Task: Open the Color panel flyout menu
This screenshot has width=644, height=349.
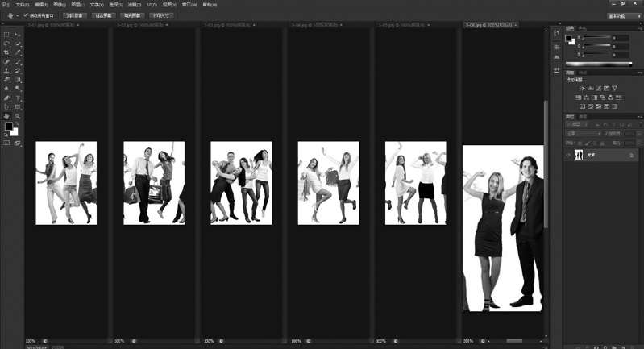Action: tap(640, 28)
